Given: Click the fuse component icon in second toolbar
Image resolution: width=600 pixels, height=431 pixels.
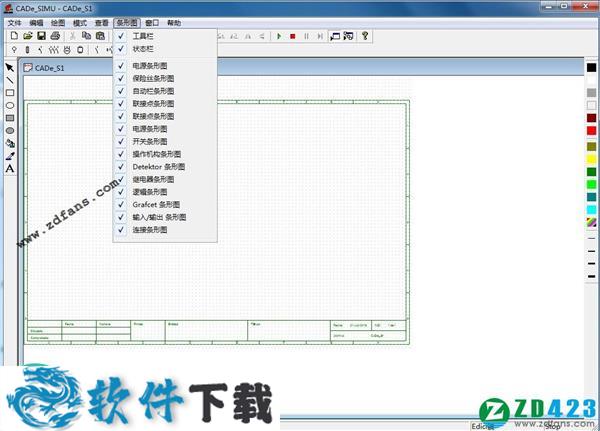Looking at the screenshot, I should 27,50.
